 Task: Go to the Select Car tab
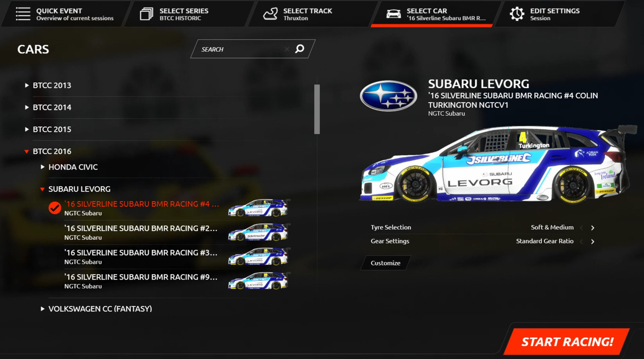(436, 14)
